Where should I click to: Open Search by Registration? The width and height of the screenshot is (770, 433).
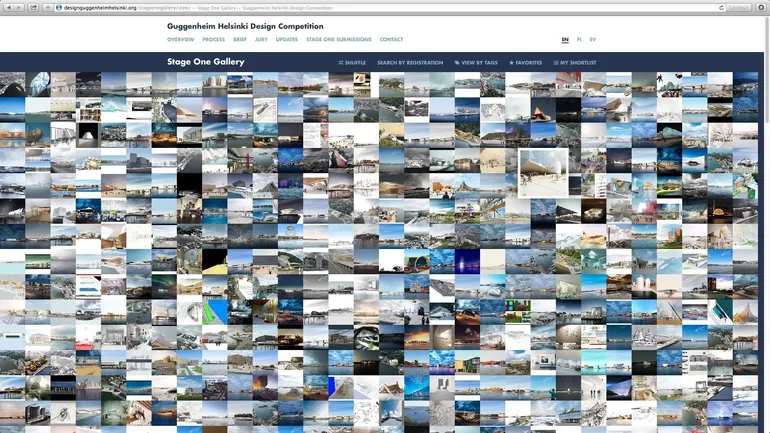coord(410,63)
